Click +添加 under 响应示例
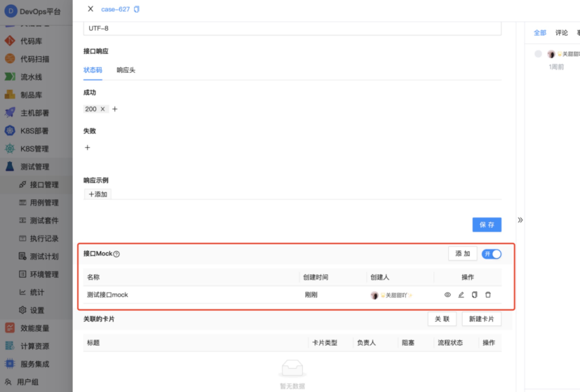This screenshot has width=580, height=392. [97, 194]
